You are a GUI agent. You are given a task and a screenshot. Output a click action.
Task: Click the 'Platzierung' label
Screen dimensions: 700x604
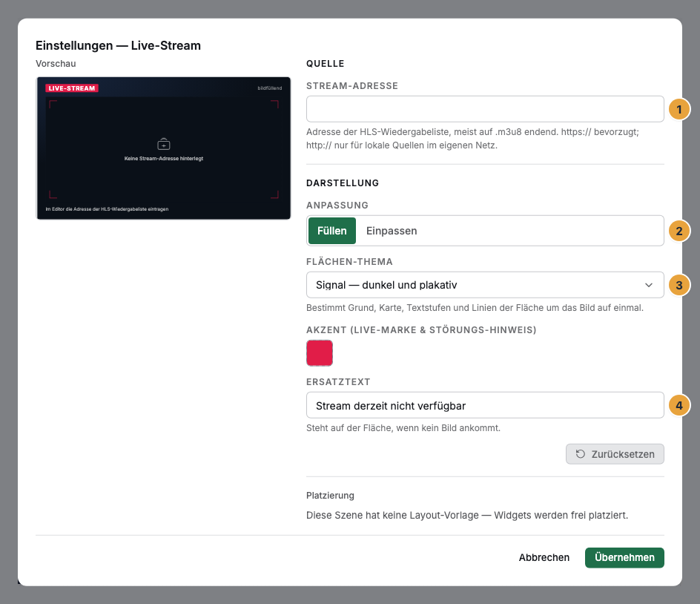330,496
